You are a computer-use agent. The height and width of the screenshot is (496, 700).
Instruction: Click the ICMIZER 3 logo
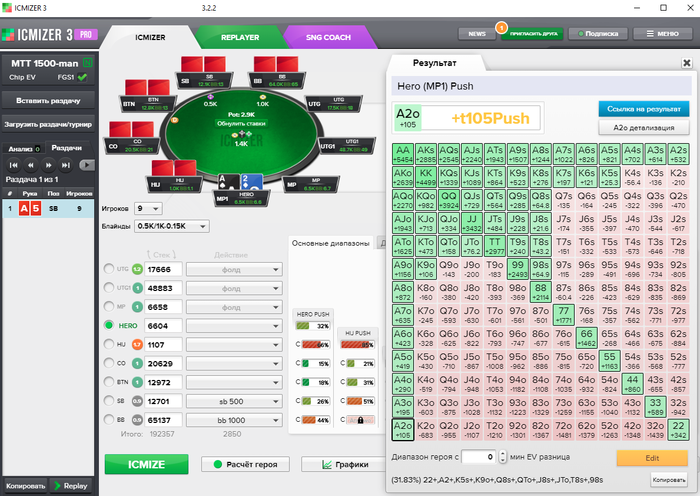(x=37, y=35)
